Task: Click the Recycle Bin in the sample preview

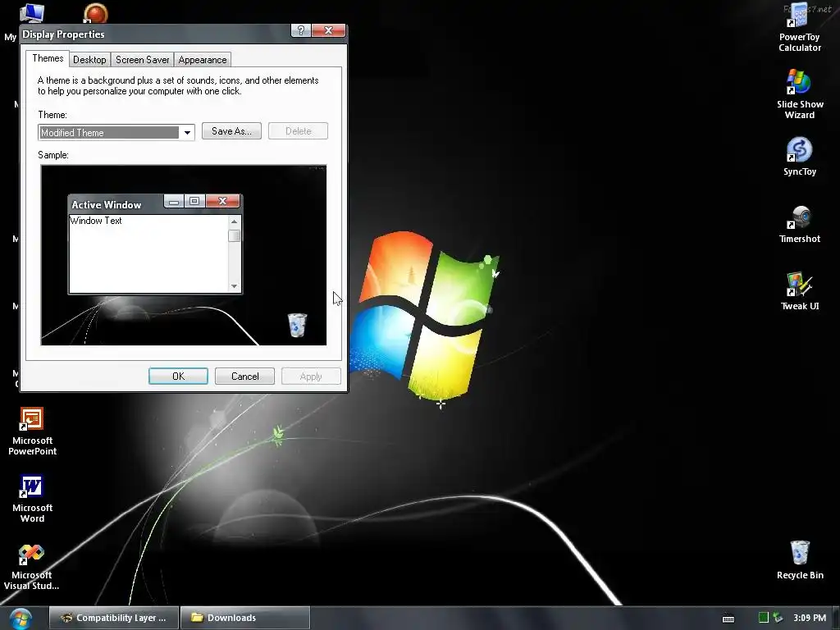Action: [x=297, y=325]
